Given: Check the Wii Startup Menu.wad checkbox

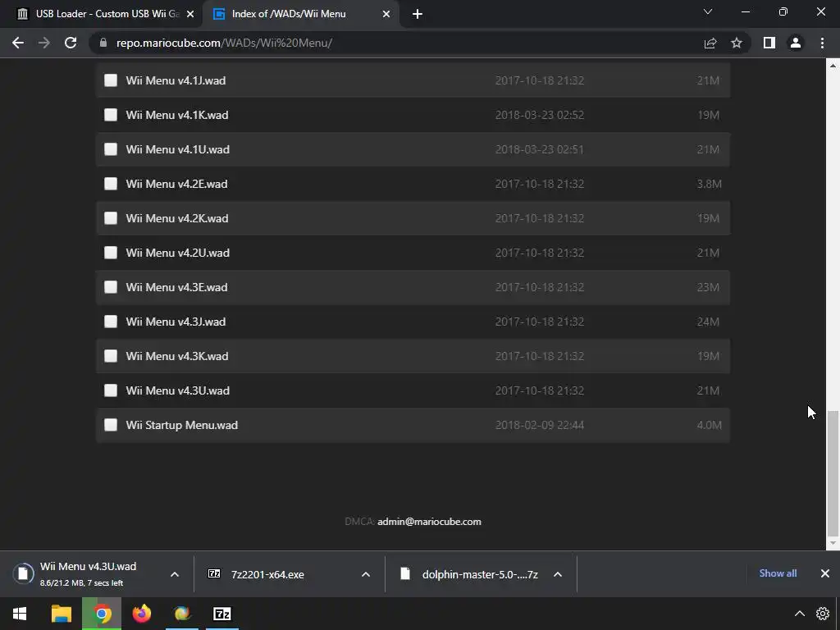Looking at the screenshot, I should coord(111,425).
